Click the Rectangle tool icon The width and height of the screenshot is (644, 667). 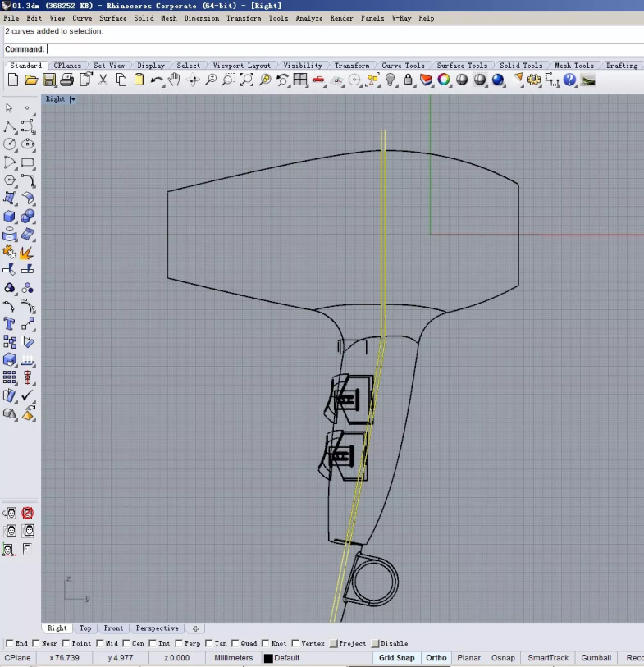[28, 162]
